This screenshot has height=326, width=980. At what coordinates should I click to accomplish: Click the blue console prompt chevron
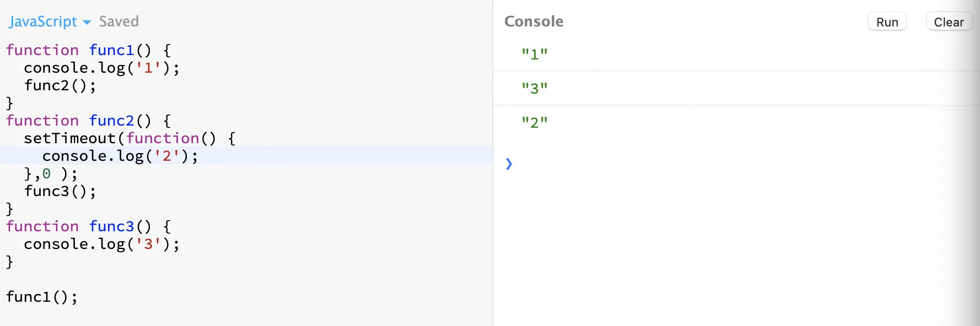point(509,164)
